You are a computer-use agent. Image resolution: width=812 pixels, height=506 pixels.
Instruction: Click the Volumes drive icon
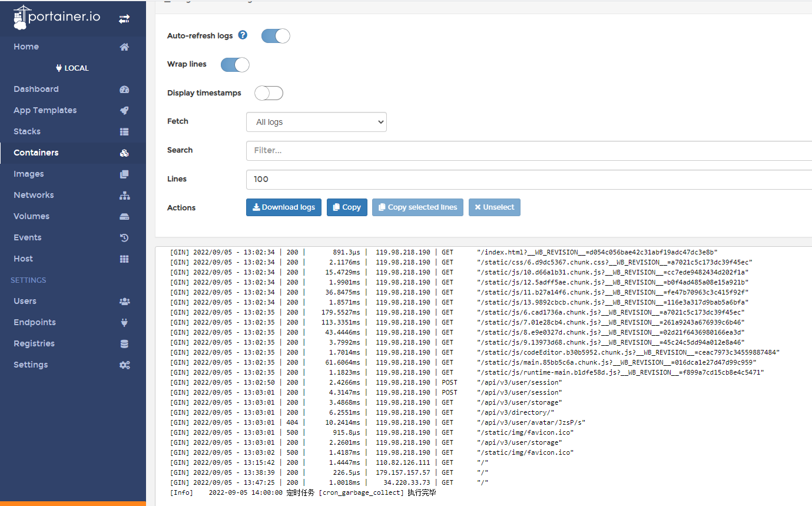[124, 217]
